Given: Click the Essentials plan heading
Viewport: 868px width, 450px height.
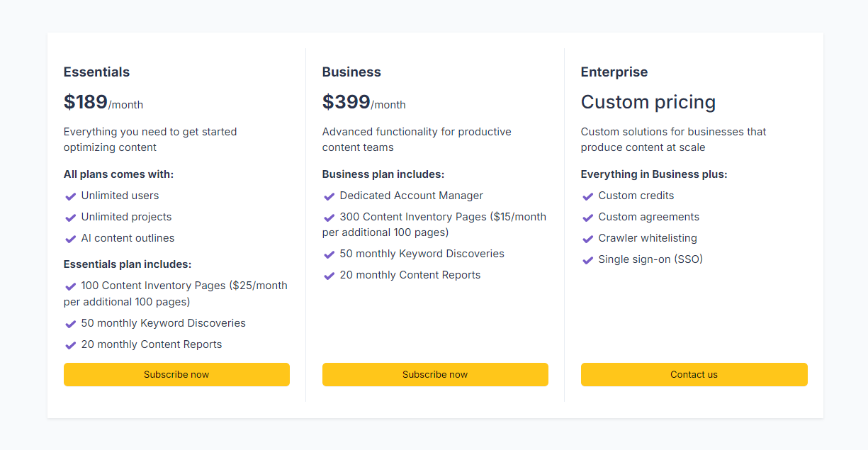Looking at the screenshot, I should click(96, 72).
